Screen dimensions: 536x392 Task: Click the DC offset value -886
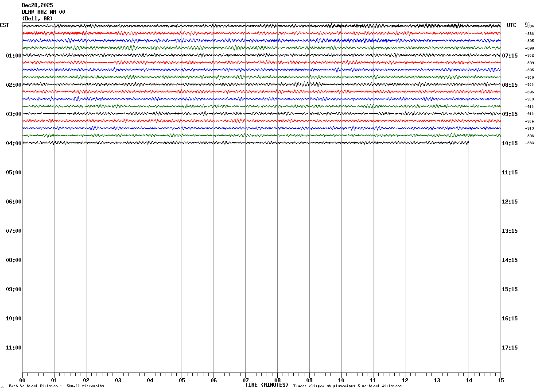pos(529,34)
